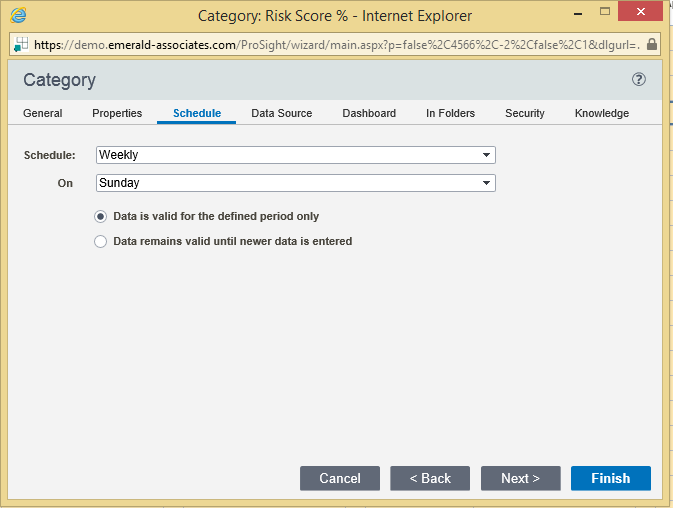The height and width of the screenshot is (508, 673).
Task: Select 'Data remains valid until newer data is entered'
Action: click(100, 242)
